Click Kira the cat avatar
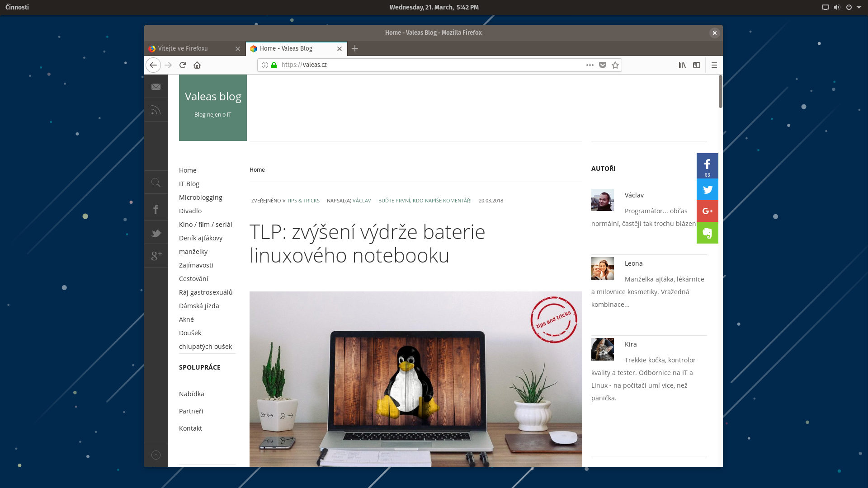Image resolution: width=868 pixels, height=488 pixels. pos(603,349)
